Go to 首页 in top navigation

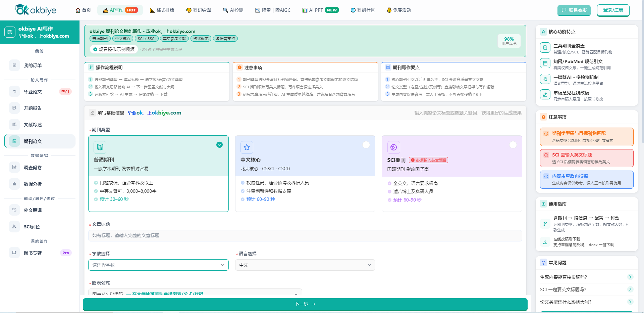pyautogui.click(x=83, y=10)
